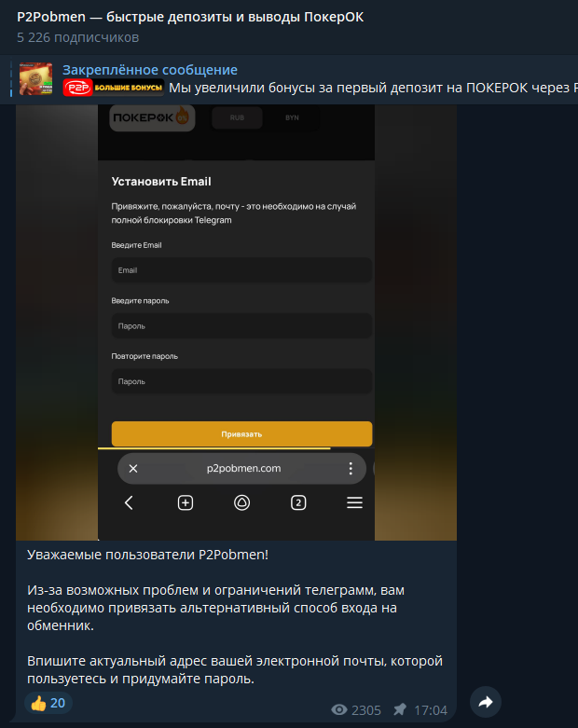The image size is (578, 728).
Task: Click the new tab plus icon
Action: coord(186,502)
